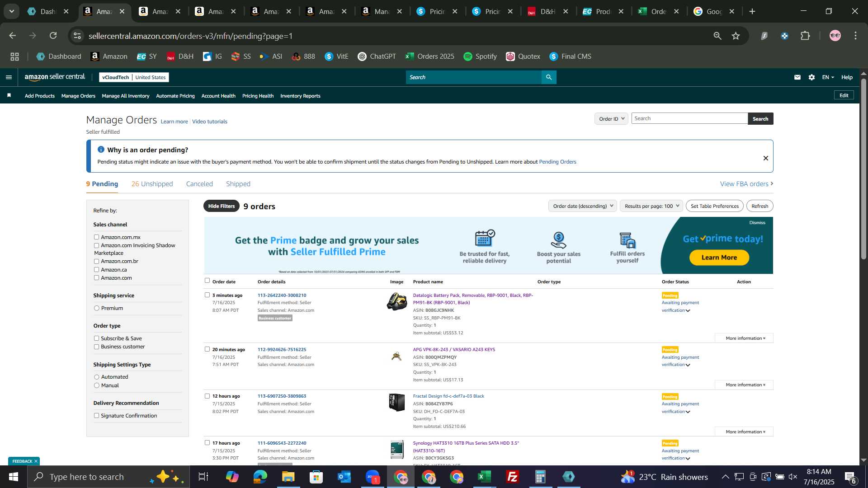Image resolution: width=868 pixels, height=488 pixels.
Task: Open the Orders 2025 bookmark
Action: (x=430, y=56)
